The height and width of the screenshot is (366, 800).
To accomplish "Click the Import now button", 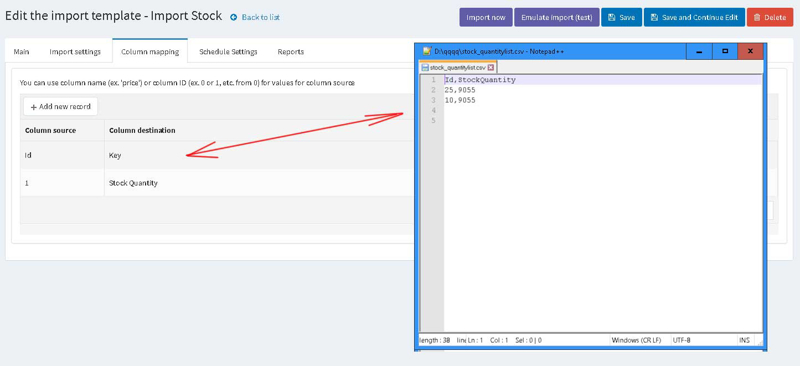I will (486, 17).
